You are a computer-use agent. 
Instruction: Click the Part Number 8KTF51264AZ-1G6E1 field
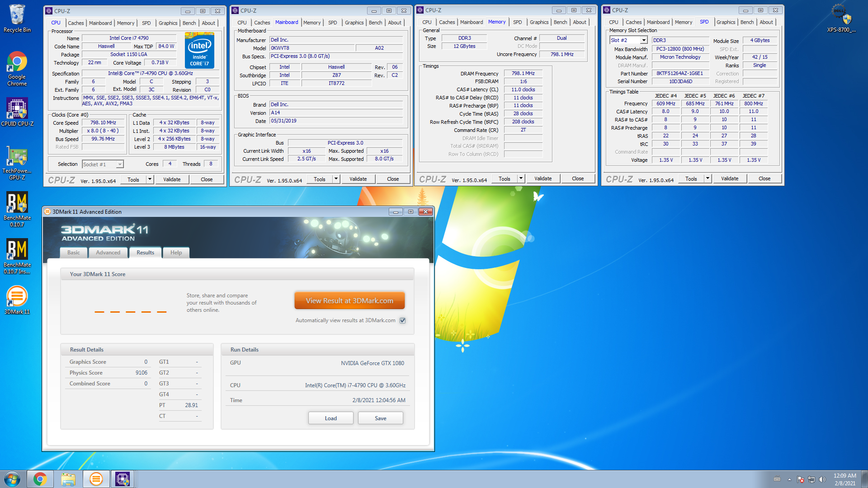[x=680, y=74]
